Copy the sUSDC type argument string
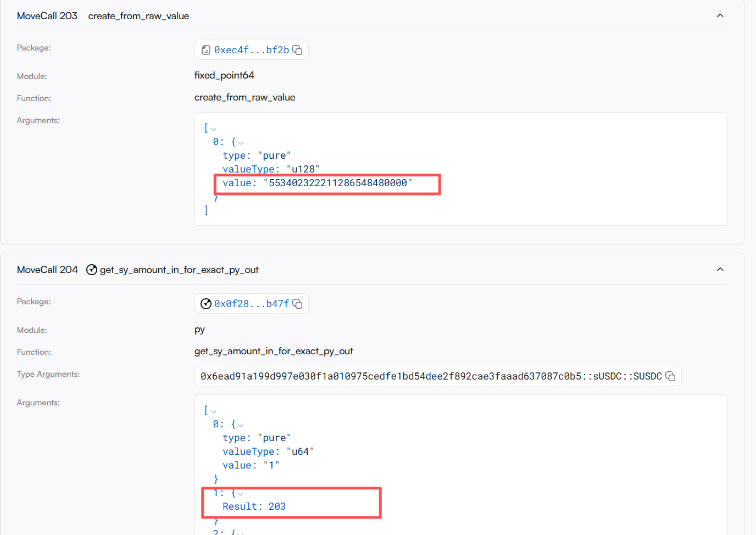 [x=670, y=376]
